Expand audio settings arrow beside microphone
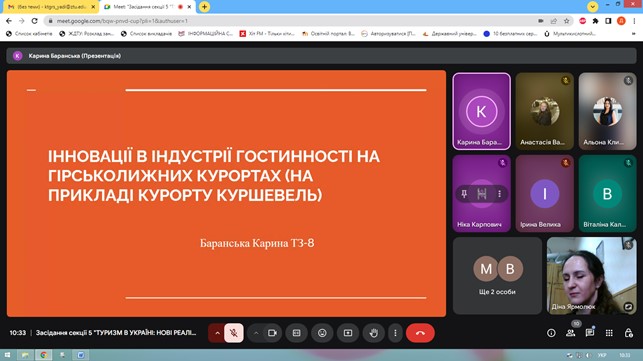The width and height of the screenshot is (643, 361). (x=217, y=333)
